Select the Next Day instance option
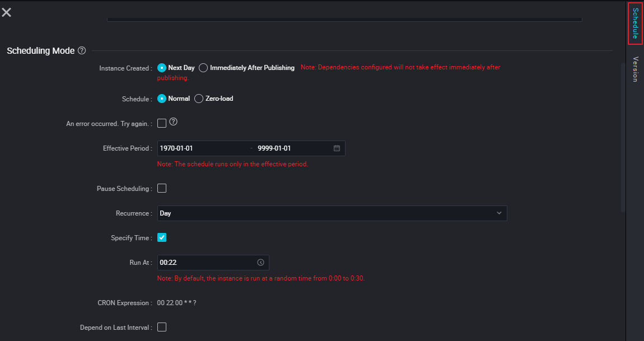 click(162, 68)
